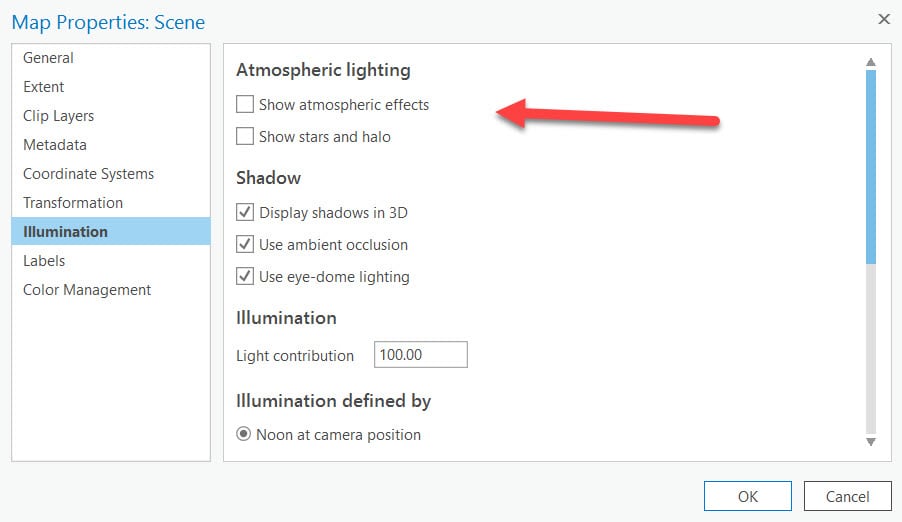902x522 pixels.
Task: Open Color Management settings
Action: click(87, 290)
